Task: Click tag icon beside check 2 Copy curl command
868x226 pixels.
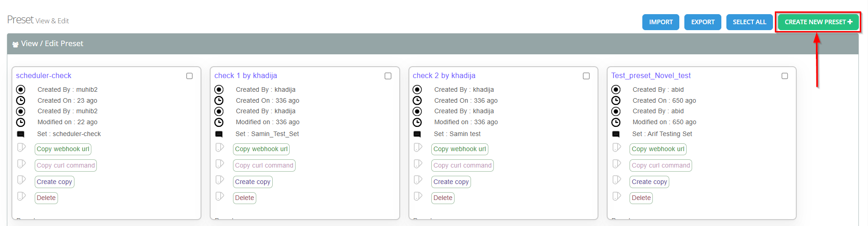Action: coord(418,164)
